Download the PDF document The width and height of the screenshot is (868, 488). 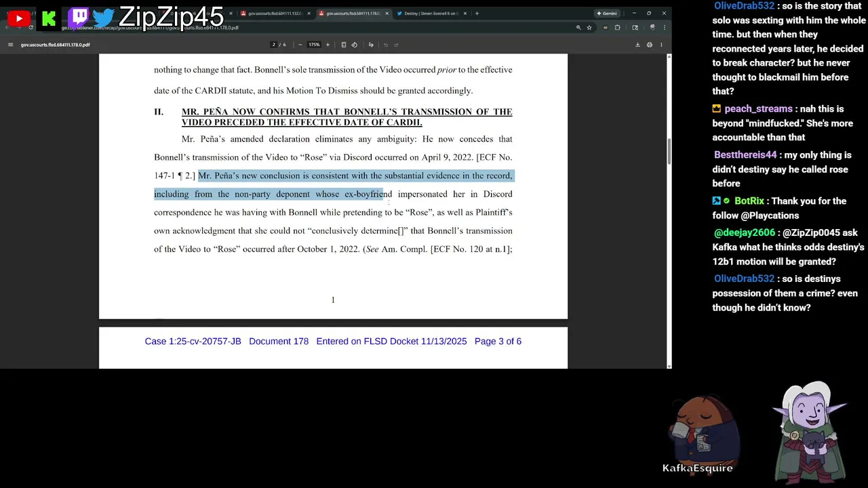point(637,45)
